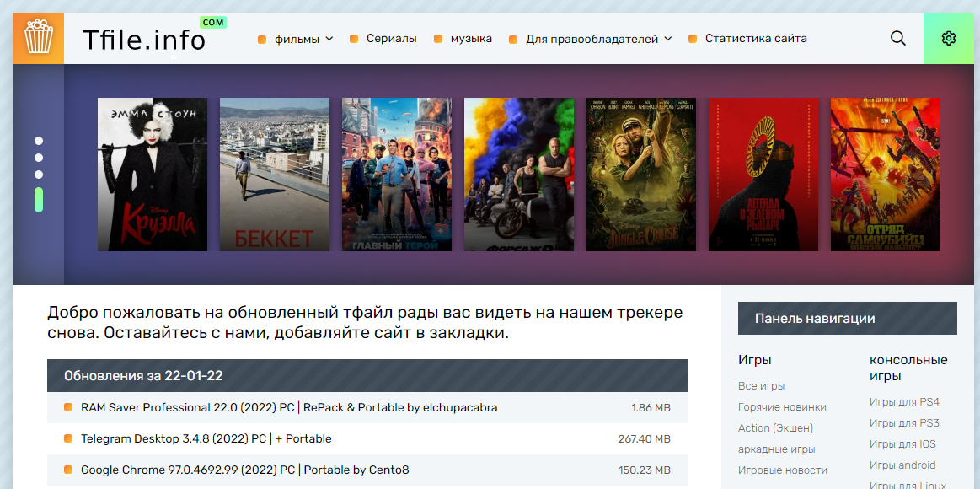The width and height of the screenshot is (980, 489).
Task: Click the green COM badge
Action: [x=213, y=22]
